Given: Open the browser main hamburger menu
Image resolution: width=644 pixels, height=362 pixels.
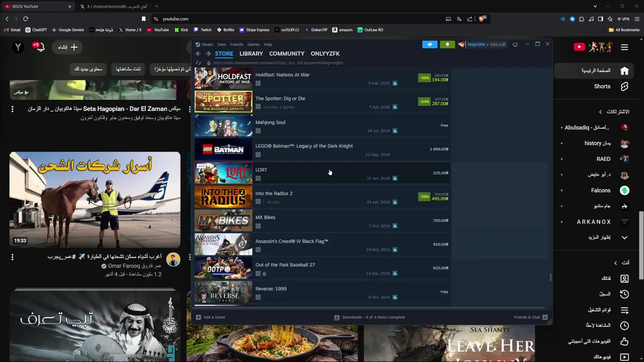Looking at the screenshot, I should [637, 19].
